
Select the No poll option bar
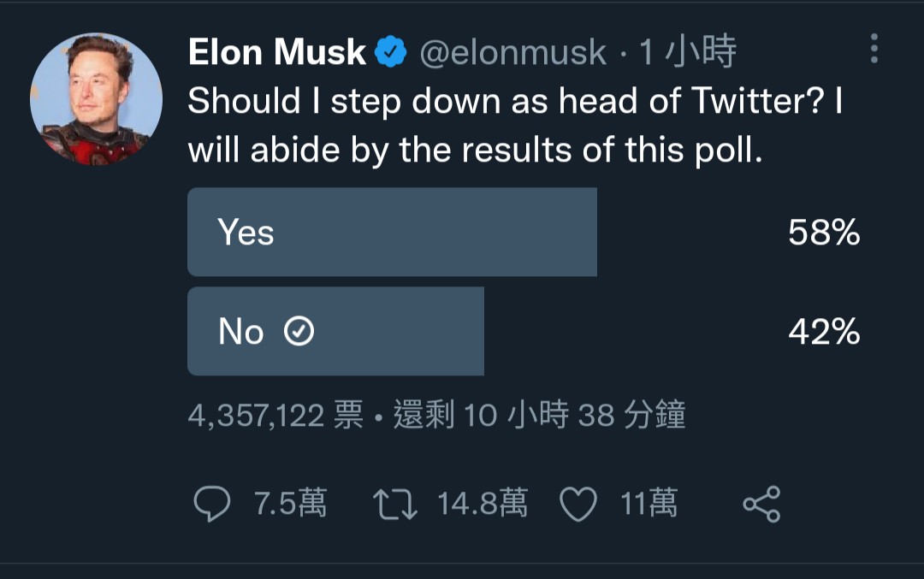335,332
